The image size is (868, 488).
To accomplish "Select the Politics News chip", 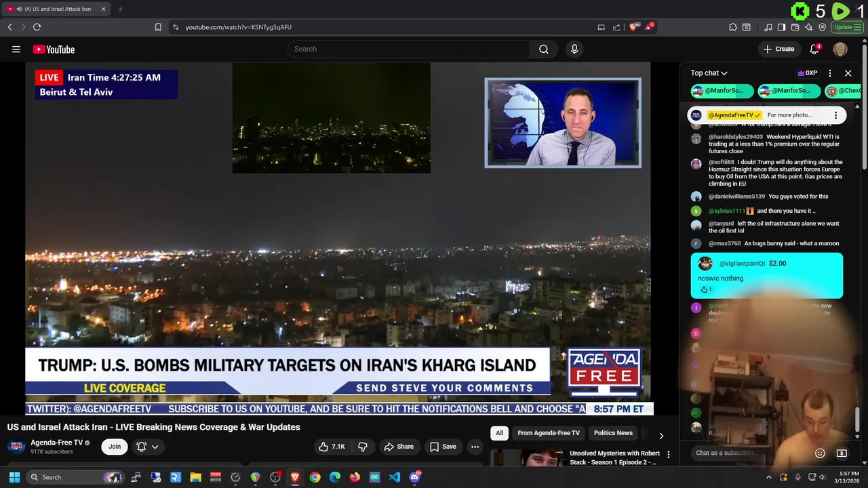I will (613, 433).
